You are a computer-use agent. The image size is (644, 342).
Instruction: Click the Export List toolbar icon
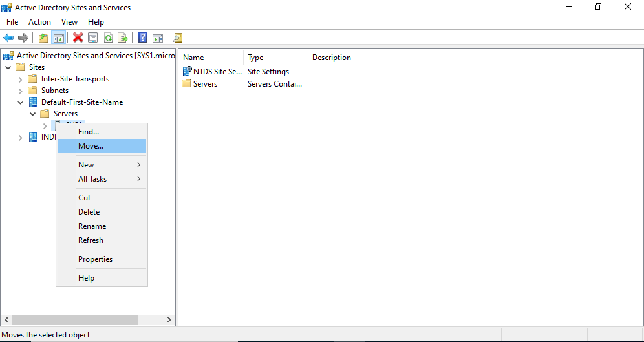point(123,38)
